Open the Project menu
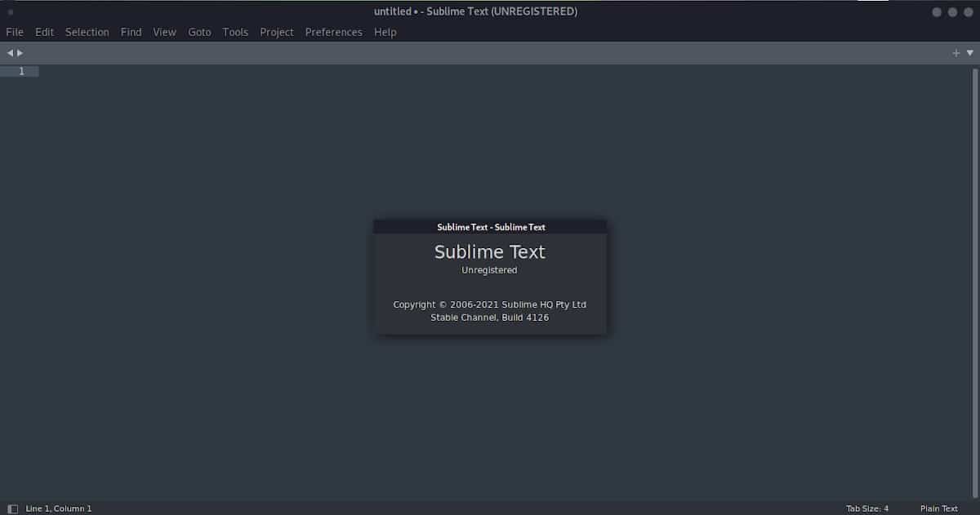 tap(277, 32)
